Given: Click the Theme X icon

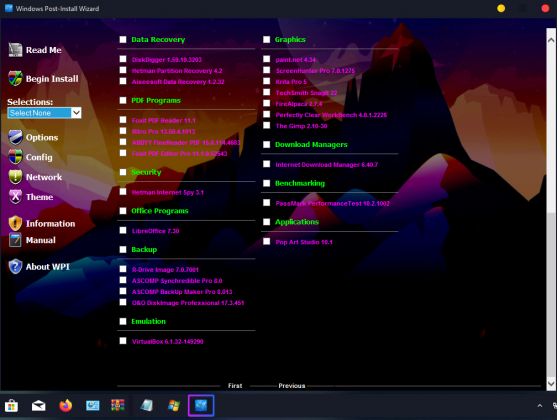Looking at the screenshot, I should [x=15, y=196].
